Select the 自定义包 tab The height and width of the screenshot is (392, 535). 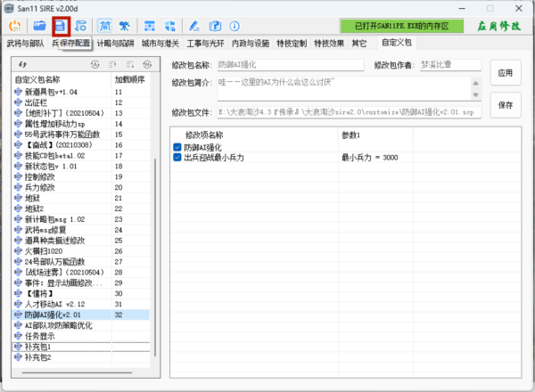(397, 43)
